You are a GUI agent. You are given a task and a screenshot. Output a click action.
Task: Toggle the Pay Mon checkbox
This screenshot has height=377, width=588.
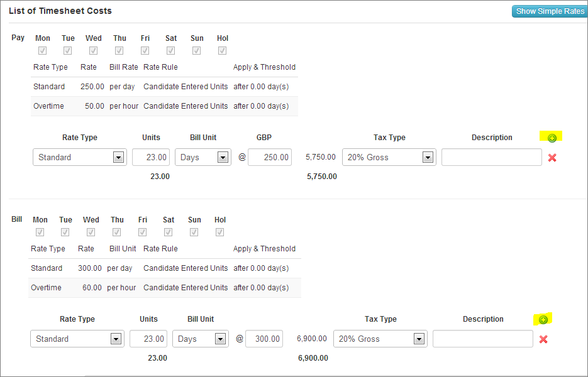[x=42, y=51]
